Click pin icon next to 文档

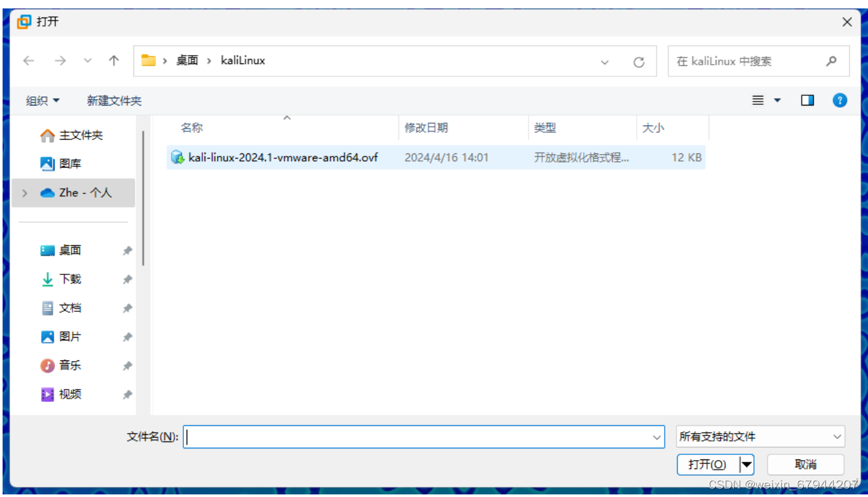tap(128, 308)
